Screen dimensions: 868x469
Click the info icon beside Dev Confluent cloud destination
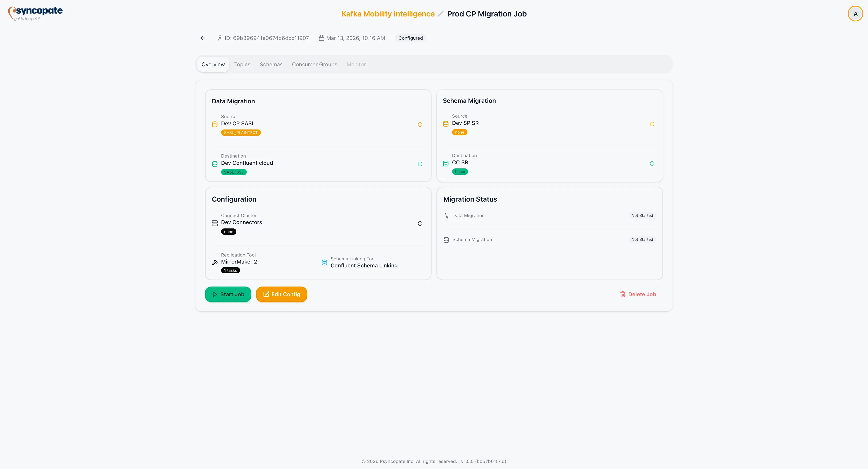pos(420,164)
